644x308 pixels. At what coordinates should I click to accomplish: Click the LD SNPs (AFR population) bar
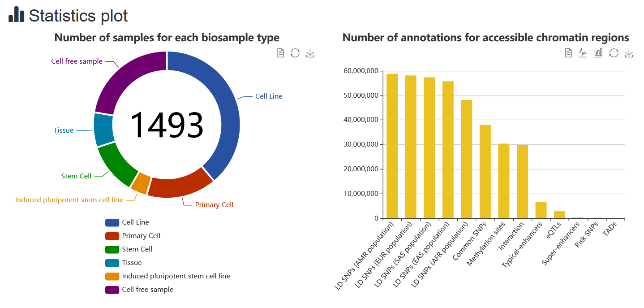pos(466,159)
